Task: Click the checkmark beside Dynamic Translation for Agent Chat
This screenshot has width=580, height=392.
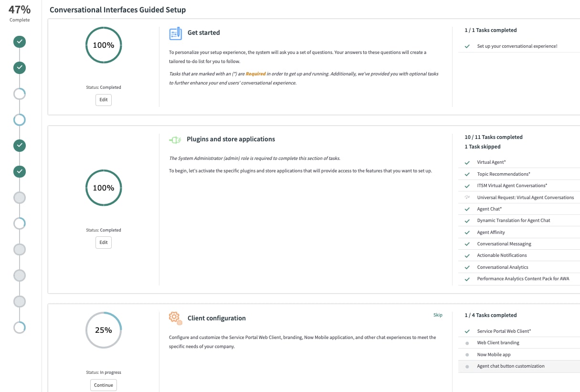Action: tap(467, 220)
